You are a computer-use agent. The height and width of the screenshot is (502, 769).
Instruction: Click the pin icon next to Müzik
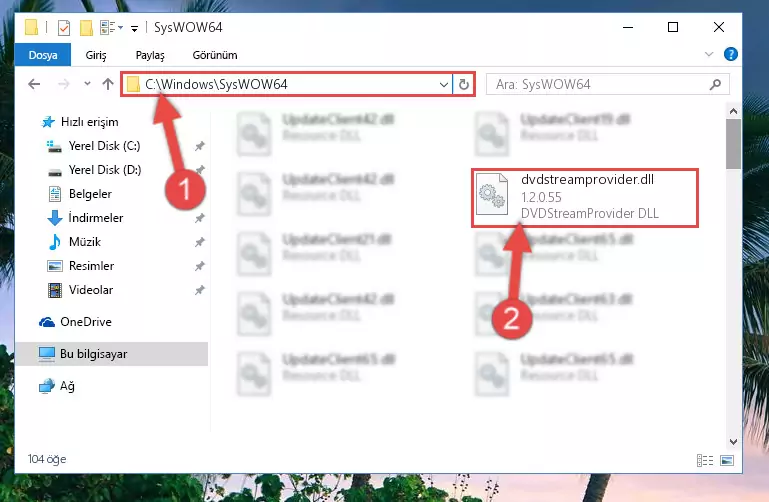pos(200,242)
